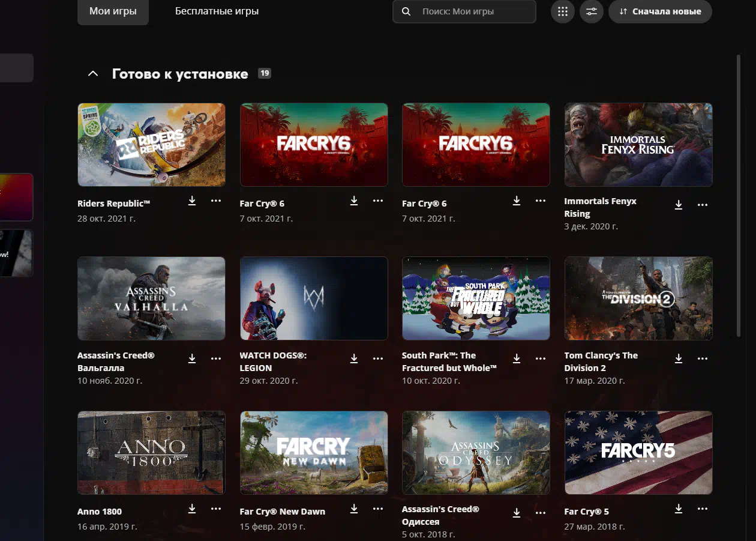Open the Riders Republic cover art
Screen dimensions: 756x541
click(152, 145)
